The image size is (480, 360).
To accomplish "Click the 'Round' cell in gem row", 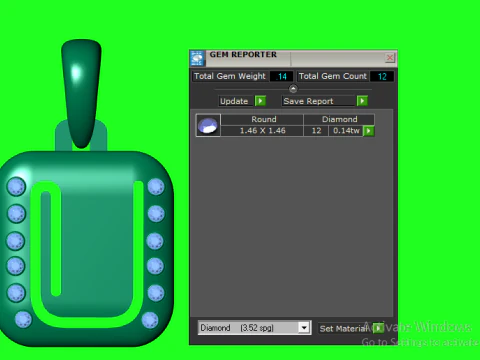I will coord(262,119).
